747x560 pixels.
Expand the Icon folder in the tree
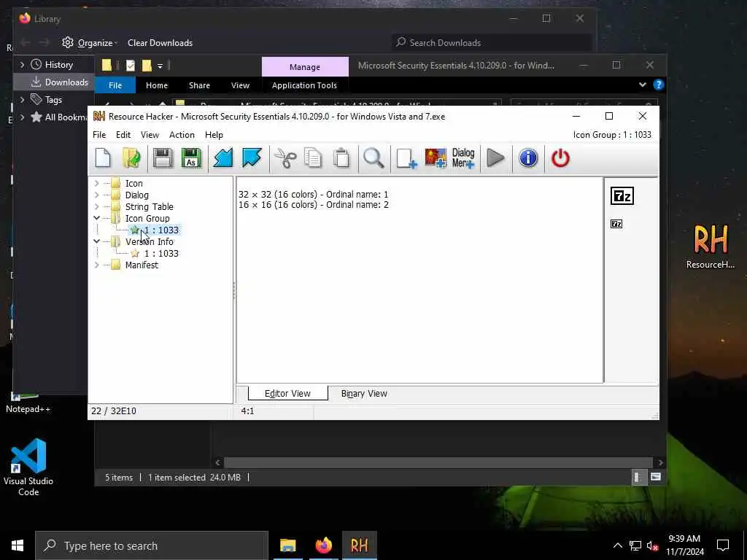point(97,183)
